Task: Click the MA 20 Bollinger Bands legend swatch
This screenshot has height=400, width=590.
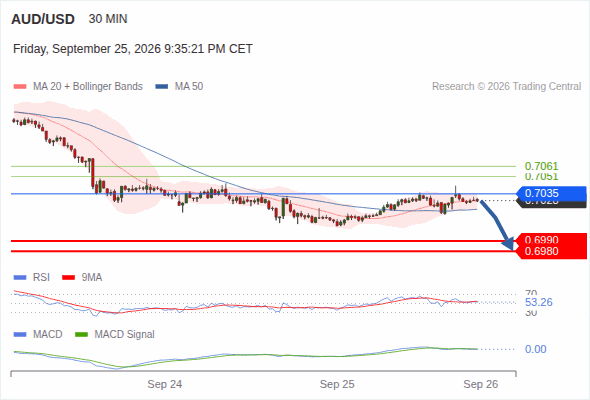Action: pos(20,87)
